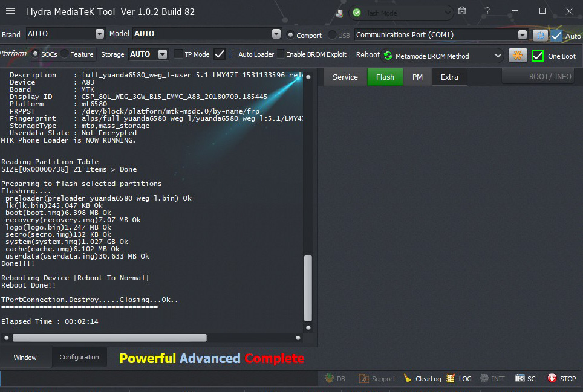Click the 'Rebooting Device [Reboot To Normal]' line
583x392 pixels.
75,278
